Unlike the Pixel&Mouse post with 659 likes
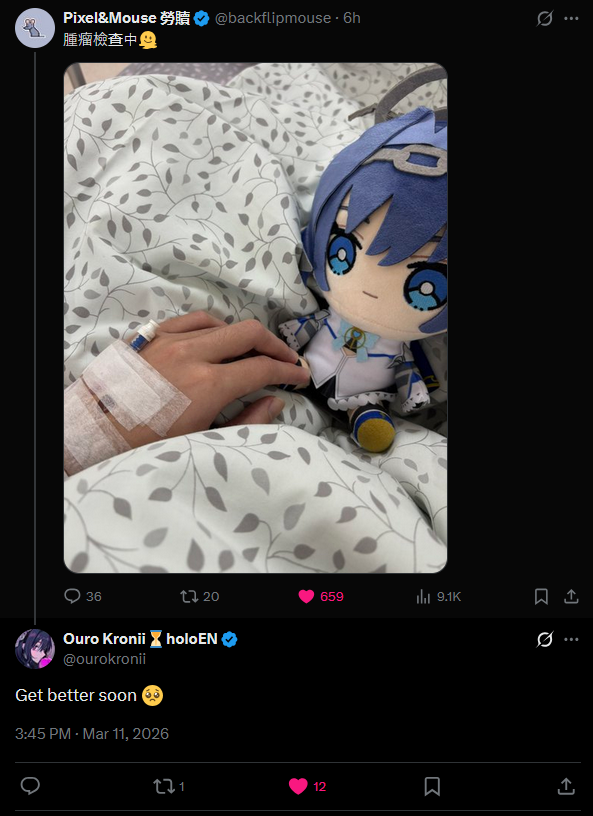The image size is (593, 816). pos(321,596)
